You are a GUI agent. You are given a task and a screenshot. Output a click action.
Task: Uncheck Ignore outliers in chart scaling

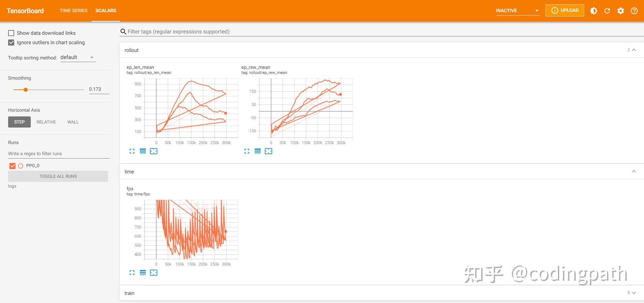pos(11,43)
